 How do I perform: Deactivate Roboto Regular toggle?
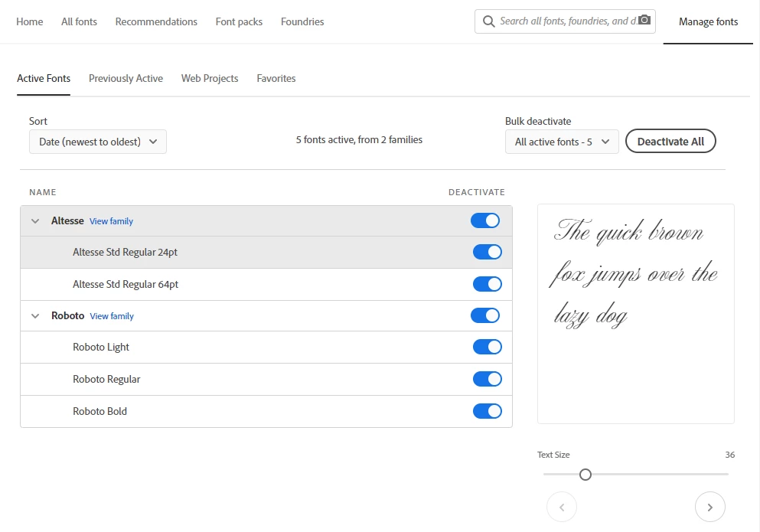487,379
